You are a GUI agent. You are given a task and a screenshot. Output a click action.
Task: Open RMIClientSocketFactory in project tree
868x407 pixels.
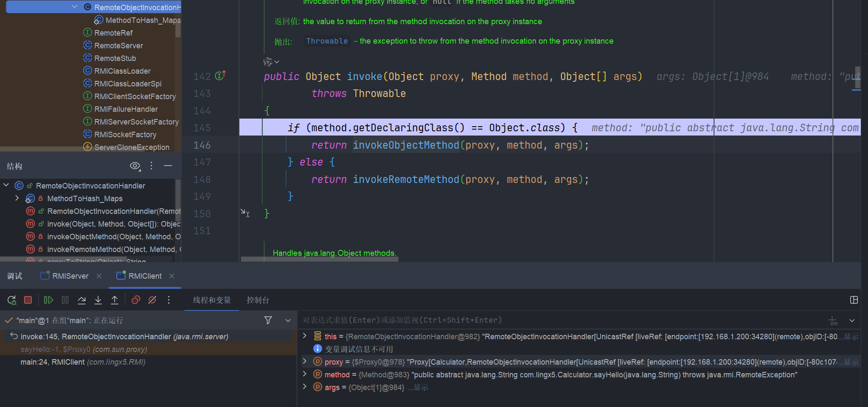tap(129, 97)
